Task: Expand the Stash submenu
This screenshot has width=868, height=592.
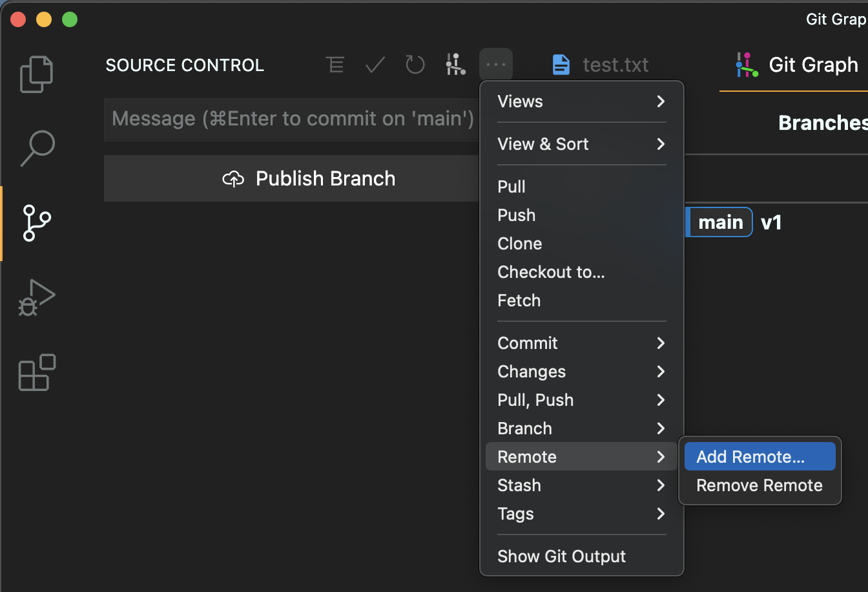Action: click(581, 485)
